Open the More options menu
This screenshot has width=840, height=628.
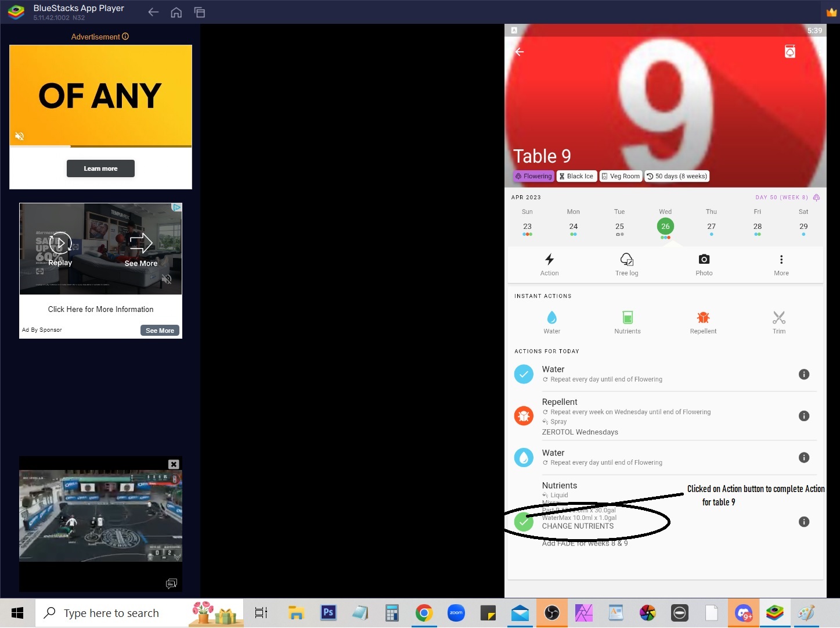(x=781, y=260)
